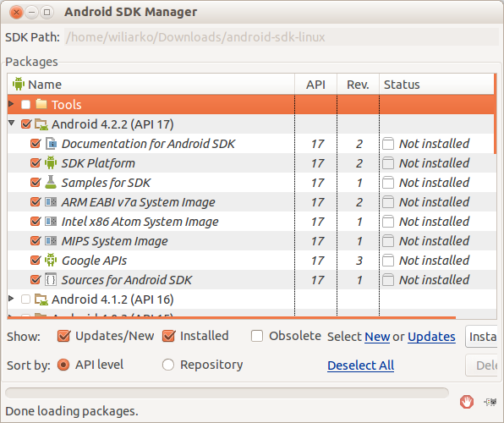Enable the Obsolete checkbox
The image size is (504, 423).
point(257,336)
